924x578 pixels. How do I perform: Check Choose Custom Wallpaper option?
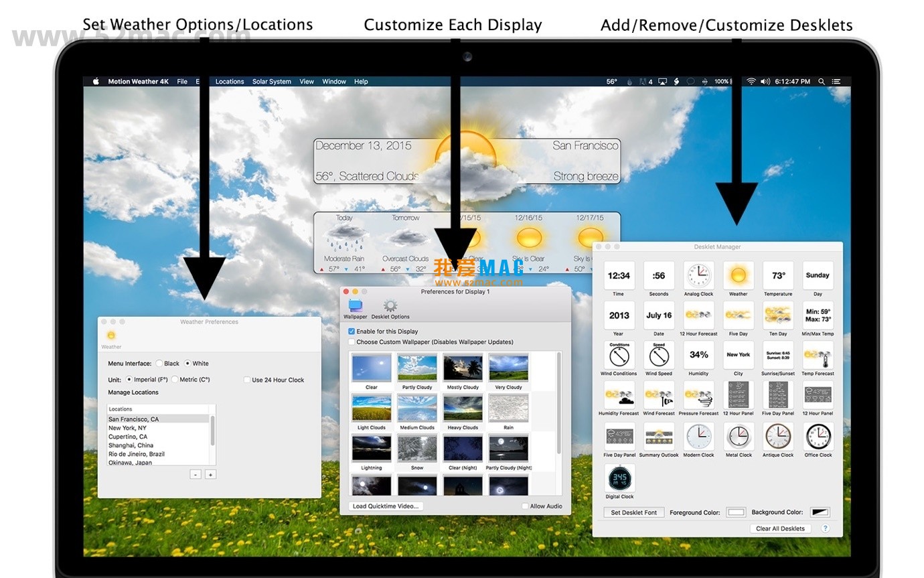coord(352,342)
